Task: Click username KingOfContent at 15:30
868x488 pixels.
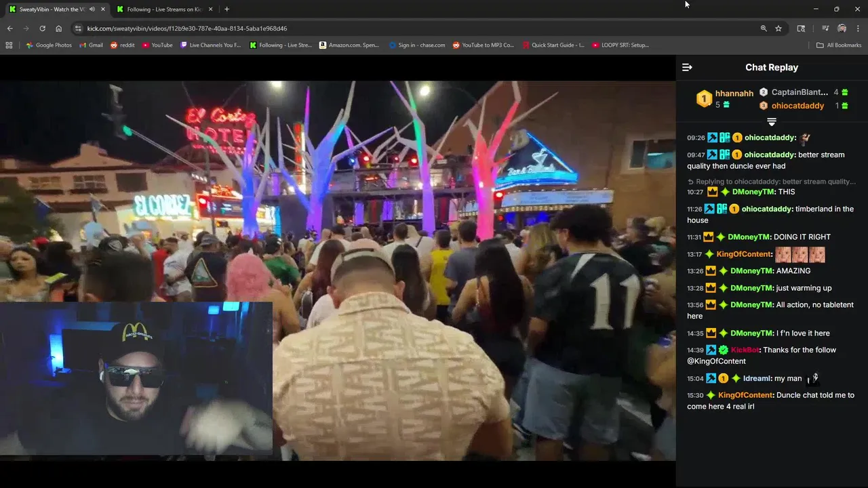Action: pyautogui.click(x=745, y=395)
